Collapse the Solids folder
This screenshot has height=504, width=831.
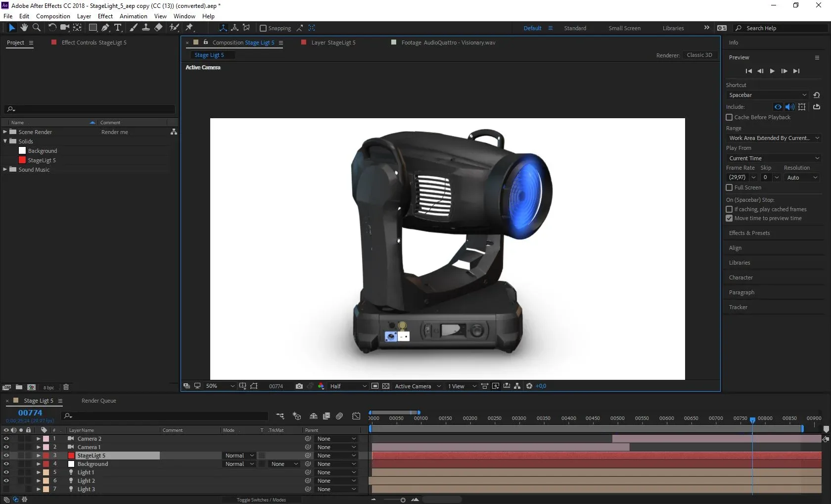[5, 141]
